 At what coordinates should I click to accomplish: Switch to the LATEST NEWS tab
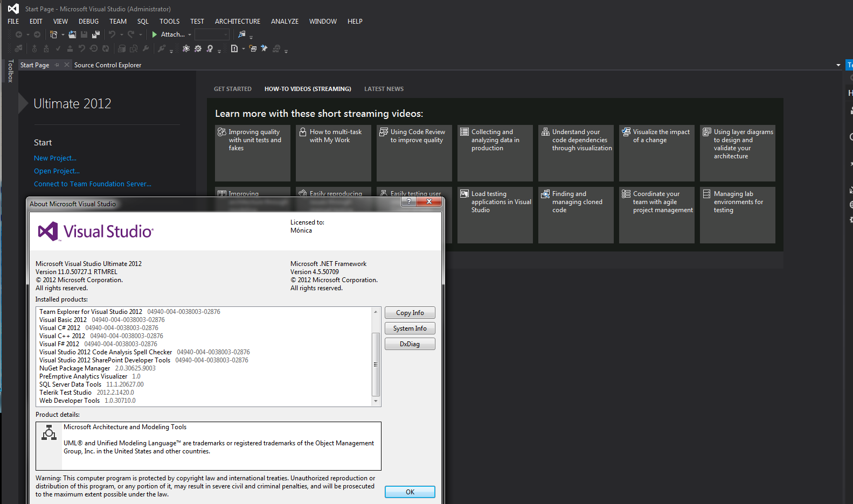(384, 89)
